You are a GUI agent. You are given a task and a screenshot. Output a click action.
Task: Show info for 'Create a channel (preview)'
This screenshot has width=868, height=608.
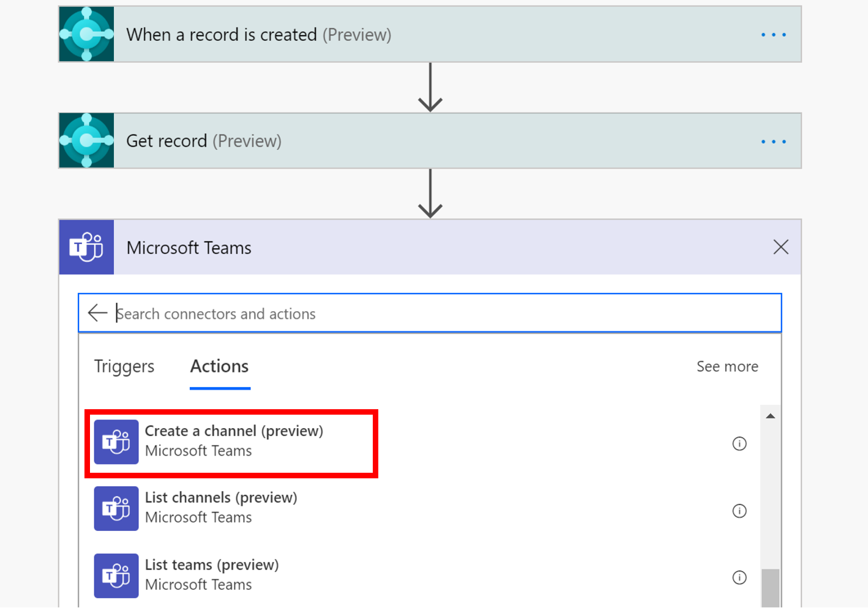(739, 443)
